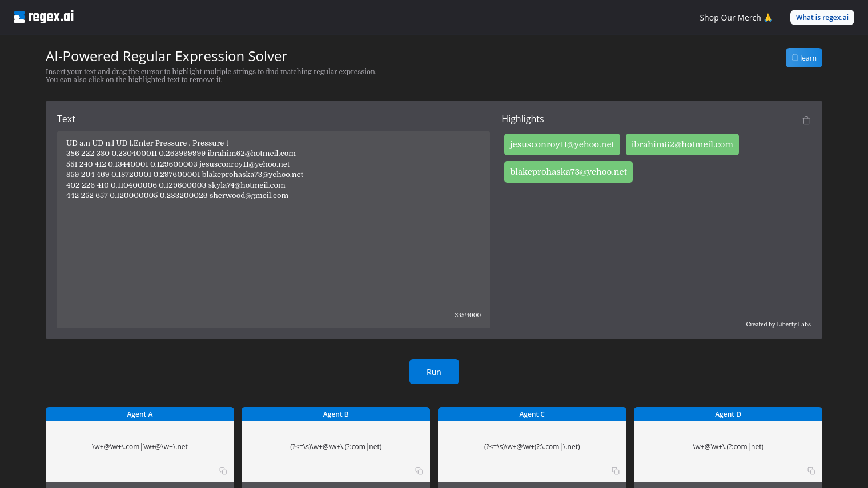This screenshot has width=868, height=488.
Task: Clear highlights with the trash icon
Action: (x=806, y=120)
